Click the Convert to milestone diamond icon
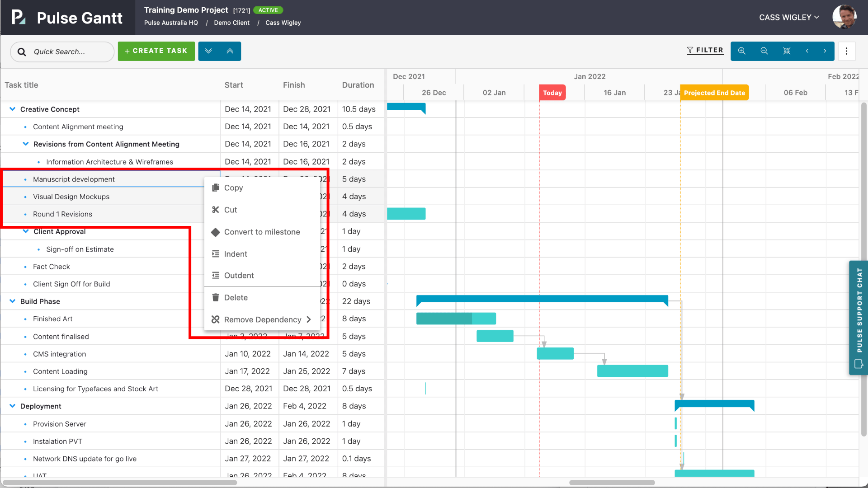 tap(216, 232)
